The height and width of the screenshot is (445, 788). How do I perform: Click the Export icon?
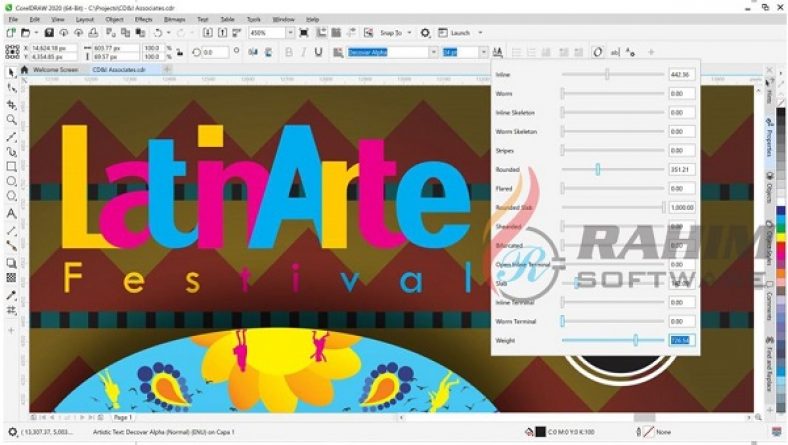coord(222,33)
